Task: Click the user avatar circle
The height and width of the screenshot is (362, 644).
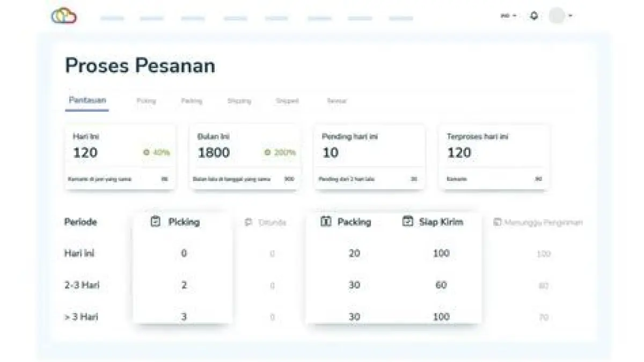Action: [x=557, y=16]
